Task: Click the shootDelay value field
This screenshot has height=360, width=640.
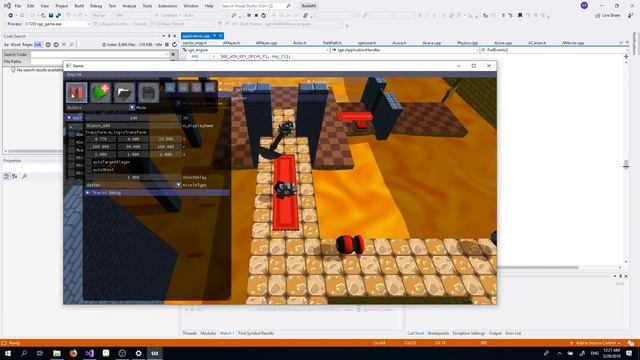Action: pyautogui.click(x=133, y=178)
